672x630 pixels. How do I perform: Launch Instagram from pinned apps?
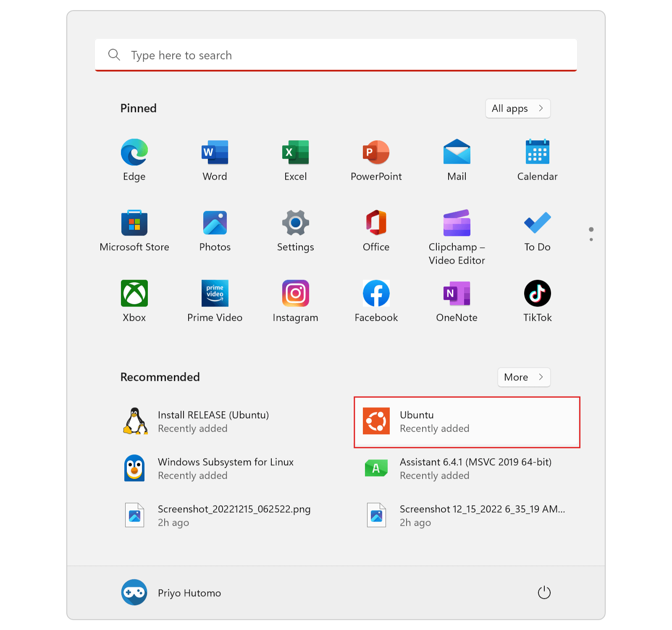(x=296, y=301)
